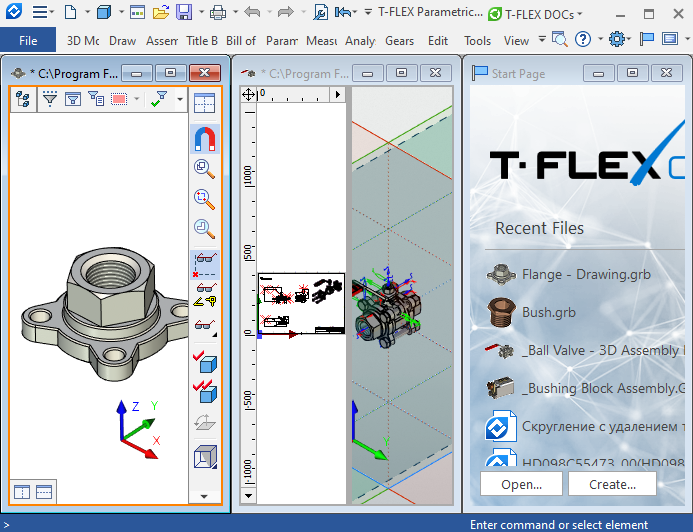Click the zoom window magnifier with squares icon
Screen dimensions: 693x532
tap(205, 169)
